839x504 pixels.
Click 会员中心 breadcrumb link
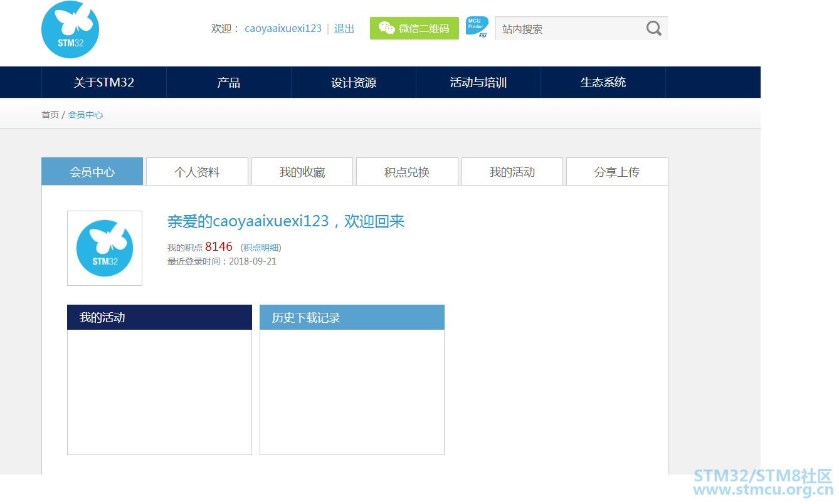[x=85, y=115]
